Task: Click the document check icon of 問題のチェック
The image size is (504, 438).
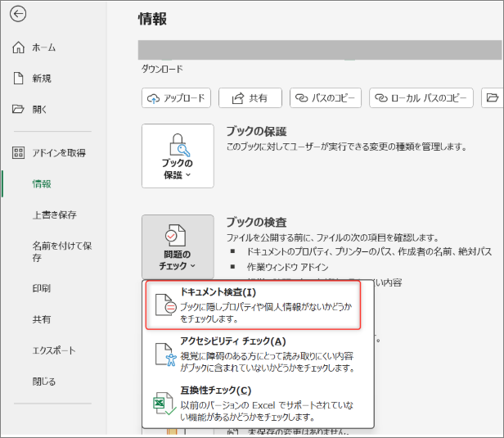Action: 175,236
